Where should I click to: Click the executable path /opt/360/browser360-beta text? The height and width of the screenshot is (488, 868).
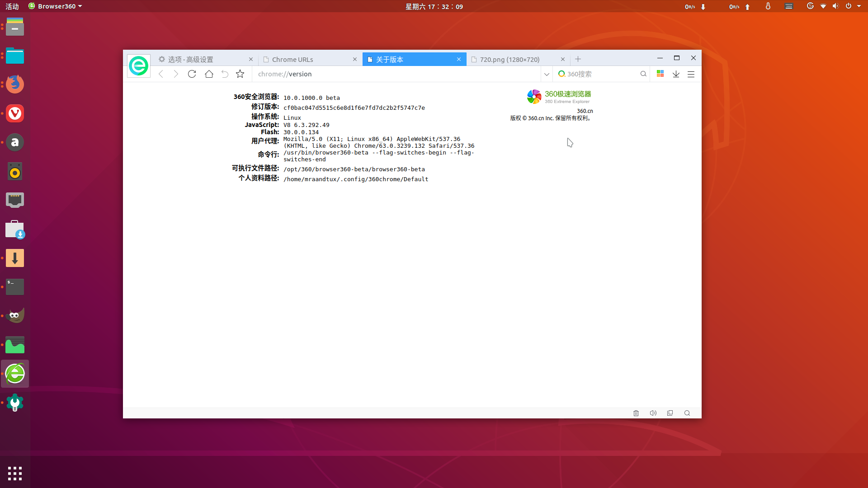coord(354,169)
